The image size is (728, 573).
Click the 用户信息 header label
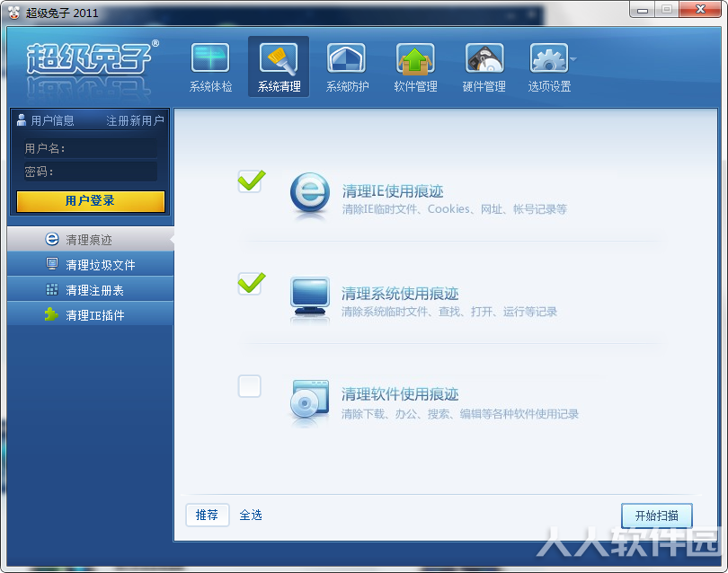tap(52, 120)
